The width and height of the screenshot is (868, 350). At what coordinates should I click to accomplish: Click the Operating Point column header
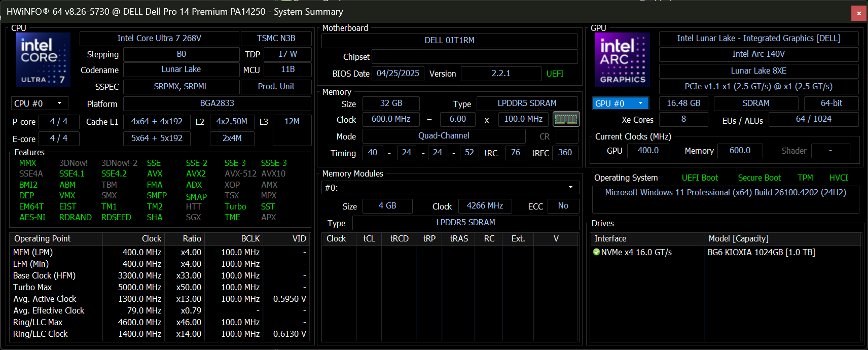coord(56,238)
